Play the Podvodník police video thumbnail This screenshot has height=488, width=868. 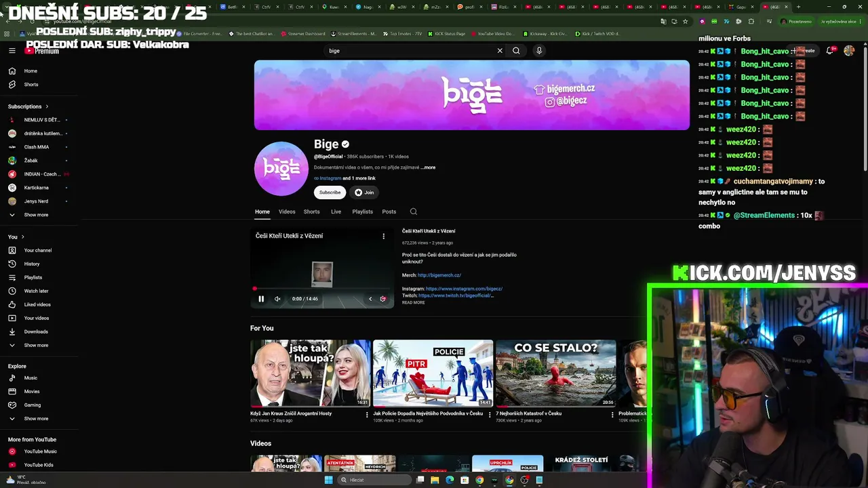click(433, 373)
